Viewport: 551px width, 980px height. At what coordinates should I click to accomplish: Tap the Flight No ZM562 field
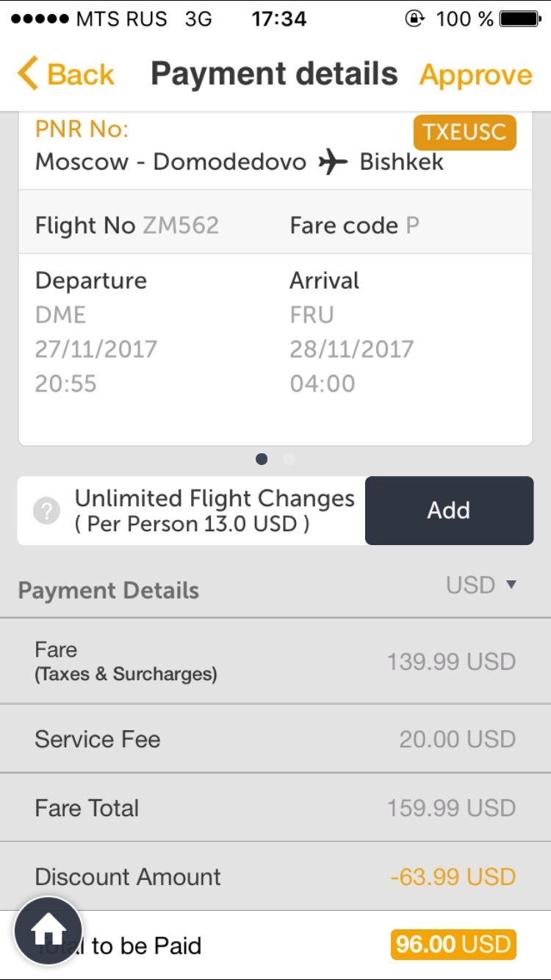[x=127, y=226]
